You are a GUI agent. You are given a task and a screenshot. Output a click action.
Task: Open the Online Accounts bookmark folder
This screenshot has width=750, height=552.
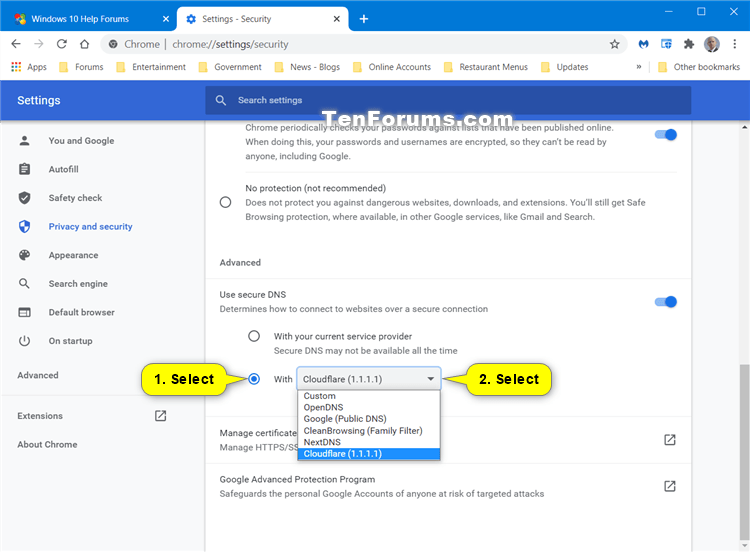point(392,67)
